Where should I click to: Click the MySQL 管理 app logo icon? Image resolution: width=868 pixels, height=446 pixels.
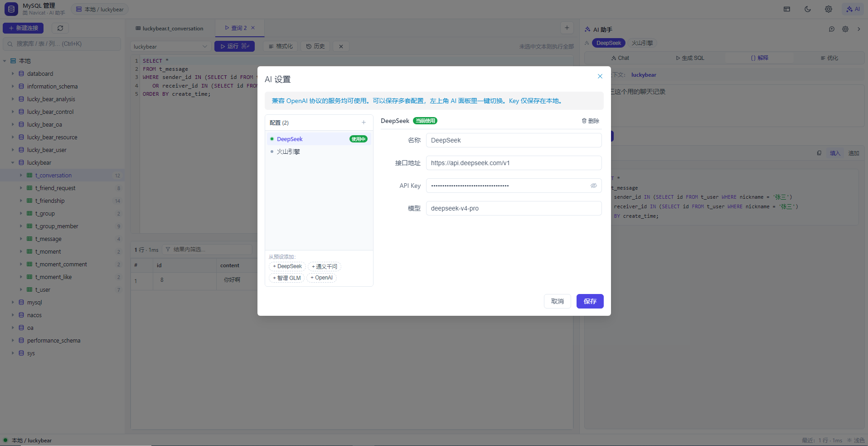(x=11, y=9)
